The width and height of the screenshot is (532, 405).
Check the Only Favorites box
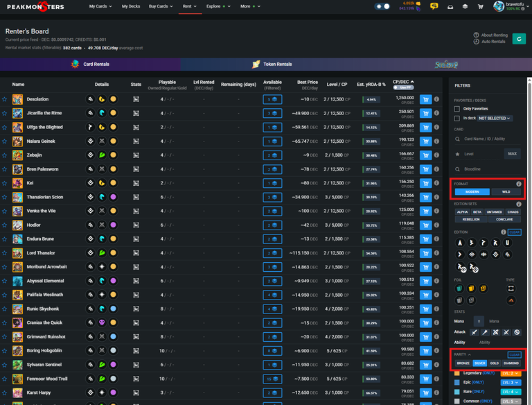click(x=457, y=109)
